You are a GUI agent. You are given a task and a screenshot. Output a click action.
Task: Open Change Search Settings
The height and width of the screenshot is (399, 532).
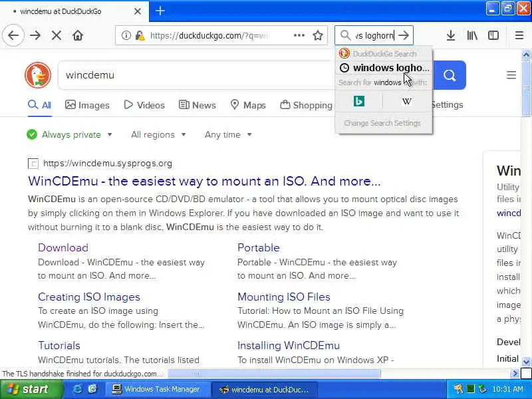(382, 123)
